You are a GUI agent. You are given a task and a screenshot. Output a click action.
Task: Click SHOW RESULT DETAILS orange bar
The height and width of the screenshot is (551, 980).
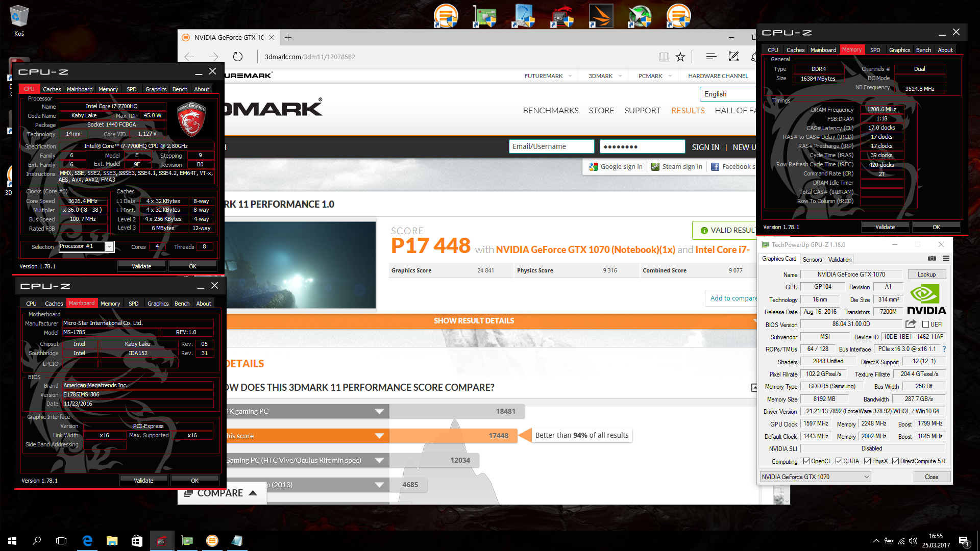click(474, 321)
